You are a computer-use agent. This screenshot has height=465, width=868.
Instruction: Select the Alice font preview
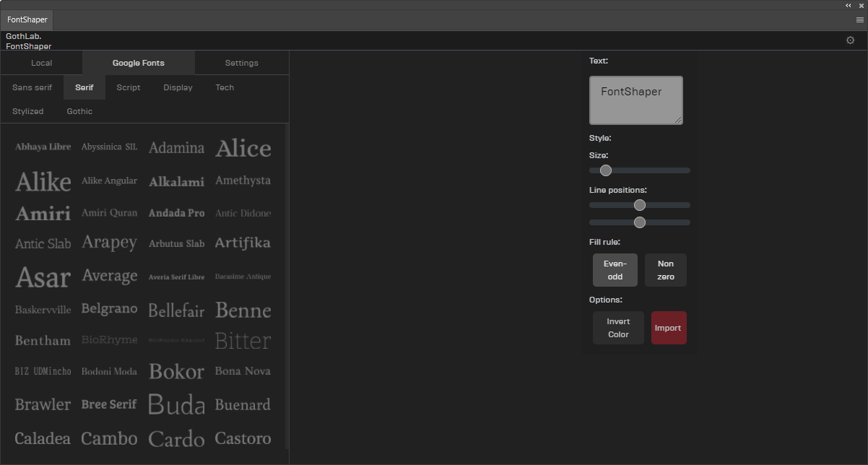[x=243, y=147]
